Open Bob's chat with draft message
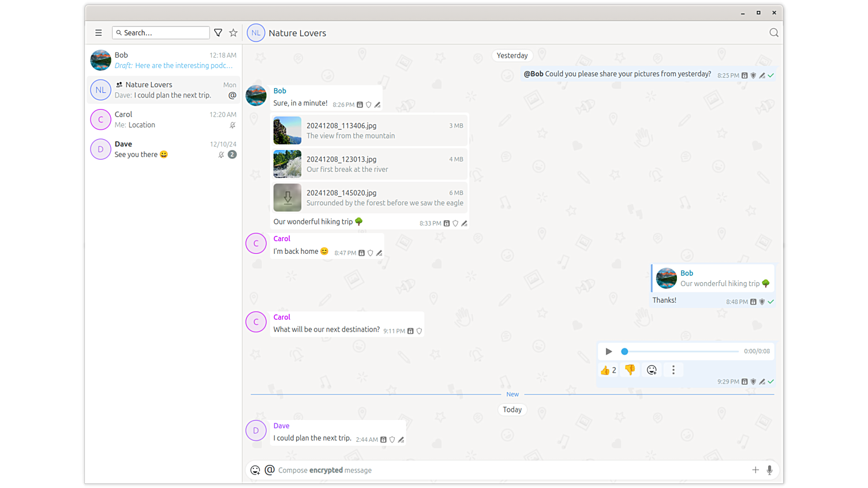This screenshot has height=488, width=868. tap(164, 60)
